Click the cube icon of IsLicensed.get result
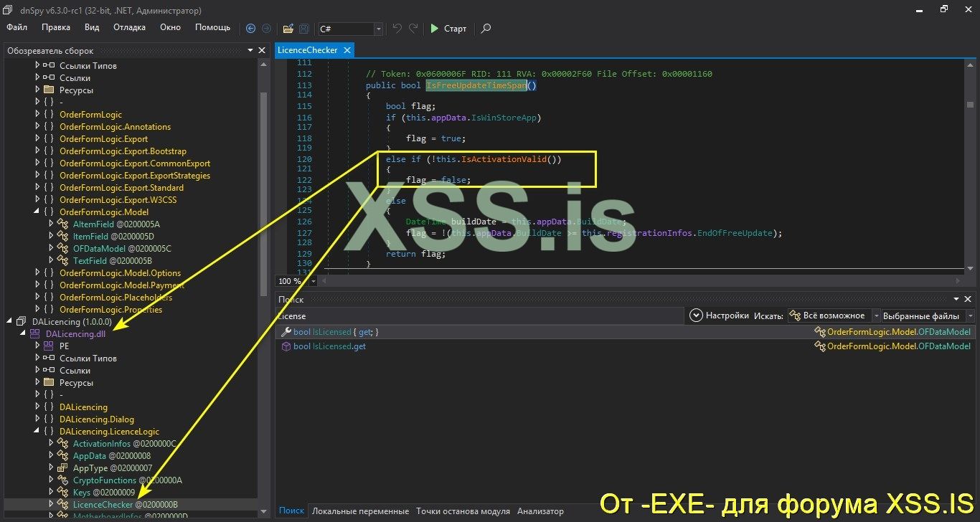 286,346
